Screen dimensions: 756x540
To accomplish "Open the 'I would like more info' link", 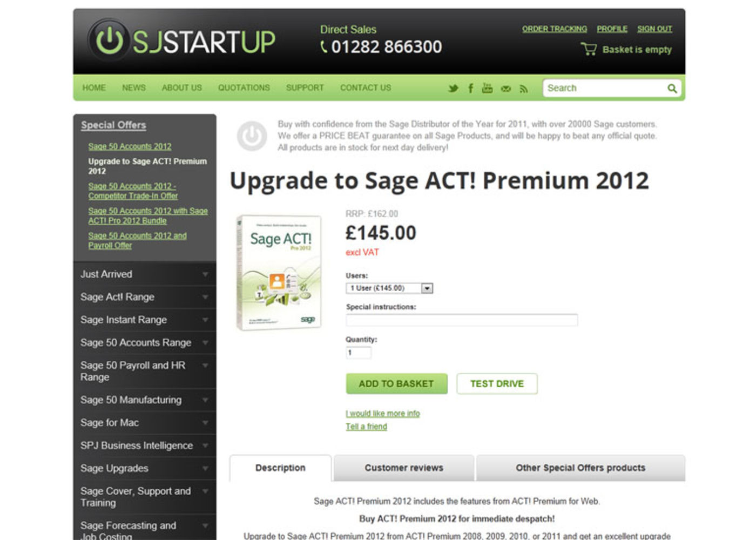I will click(383, 414).
